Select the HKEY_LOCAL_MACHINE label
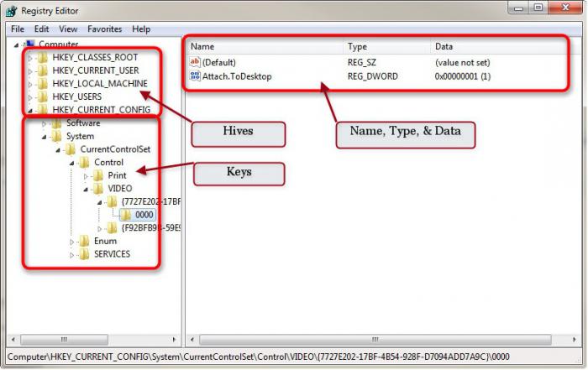The width and height of the screenshot is (588, 370). 100,84
